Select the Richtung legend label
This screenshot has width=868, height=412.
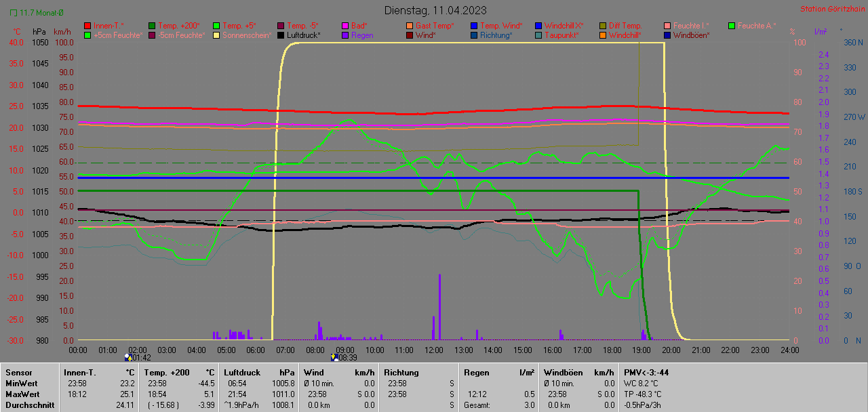click(496, 35)
